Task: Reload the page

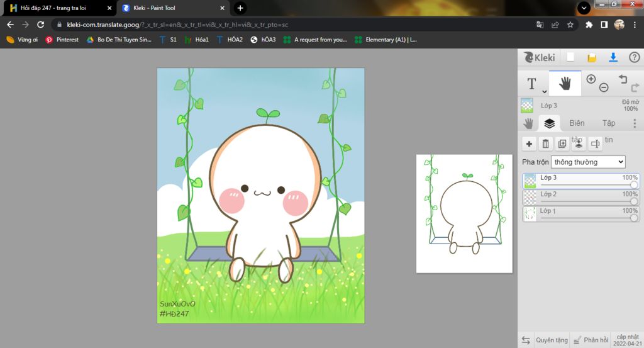Action: 40,25
